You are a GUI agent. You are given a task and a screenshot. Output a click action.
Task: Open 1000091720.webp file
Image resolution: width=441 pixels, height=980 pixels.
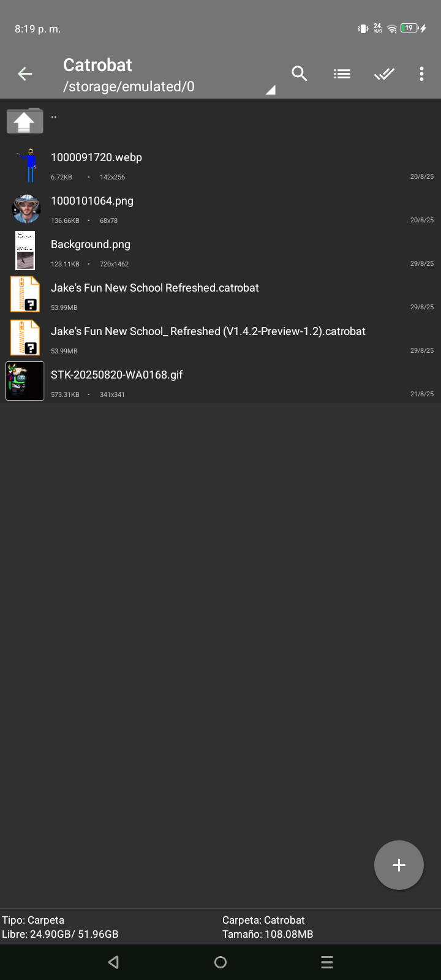221,165
